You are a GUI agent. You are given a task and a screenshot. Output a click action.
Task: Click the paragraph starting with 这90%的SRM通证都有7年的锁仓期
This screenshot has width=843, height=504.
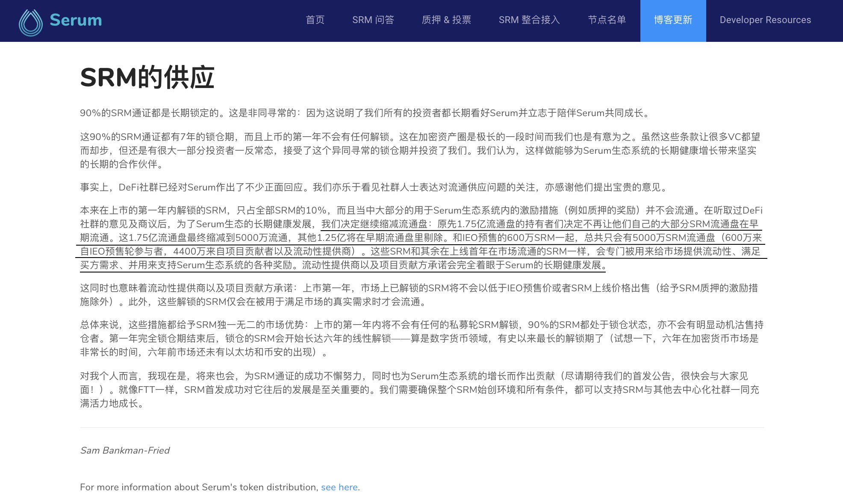(420, 150)
